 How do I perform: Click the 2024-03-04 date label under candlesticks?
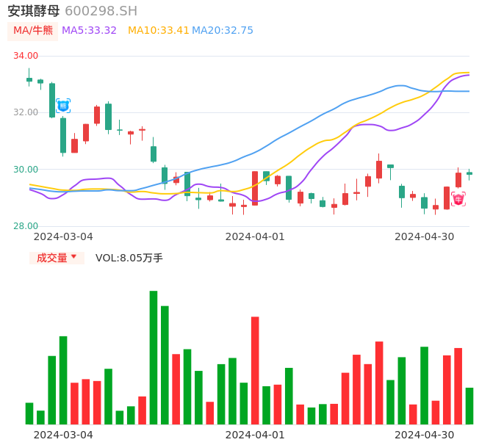(x=63, y=236)
